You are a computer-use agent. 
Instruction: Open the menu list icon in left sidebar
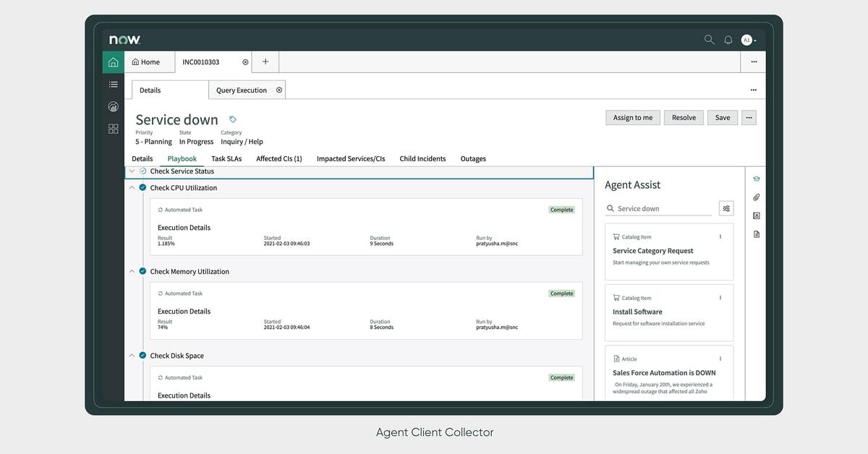click(x=113, y=84)
